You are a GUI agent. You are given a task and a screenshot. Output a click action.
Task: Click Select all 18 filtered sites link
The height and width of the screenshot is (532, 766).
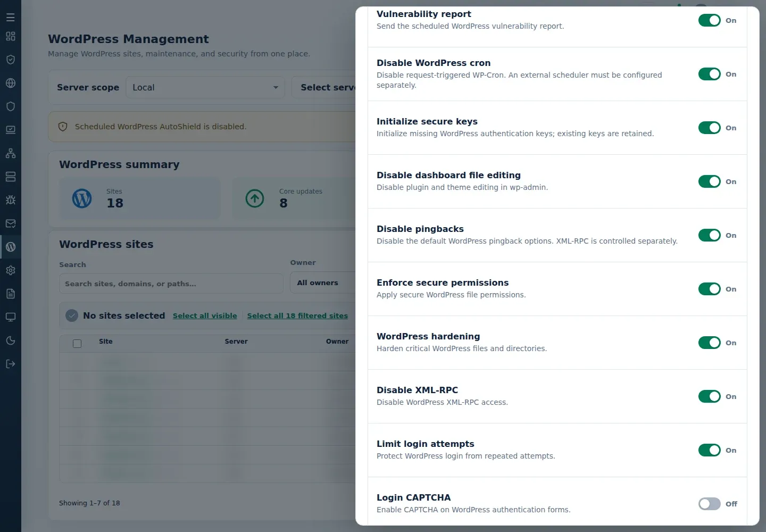coord(297,315)
